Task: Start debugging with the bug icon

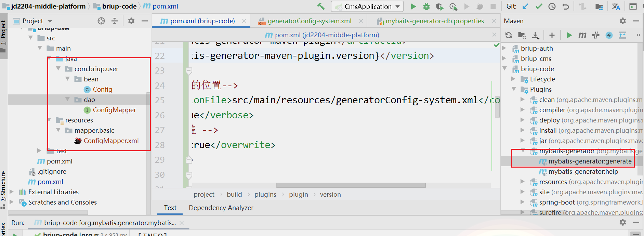Action: pyautogui.click(x=426, y=6)
